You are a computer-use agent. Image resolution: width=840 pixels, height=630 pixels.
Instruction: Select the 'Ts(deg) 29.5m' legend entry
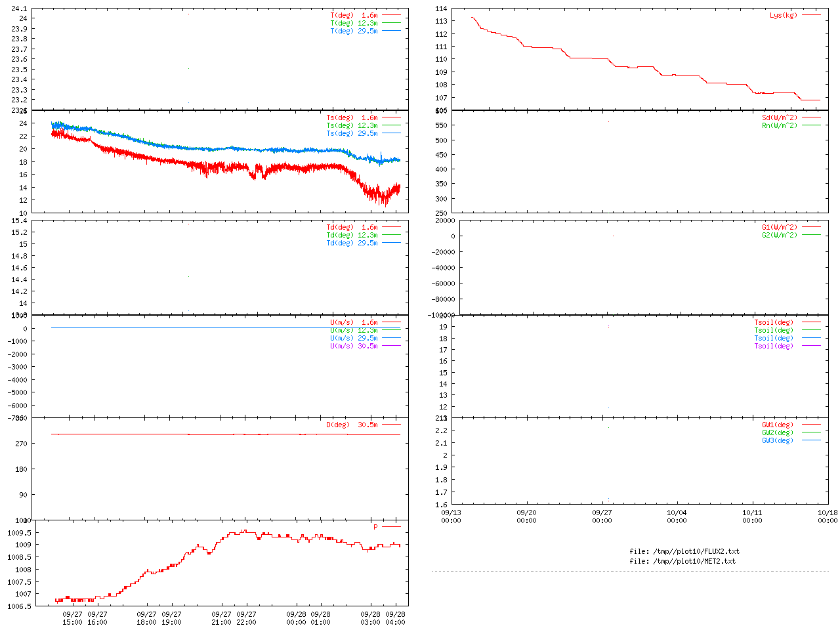352,133
